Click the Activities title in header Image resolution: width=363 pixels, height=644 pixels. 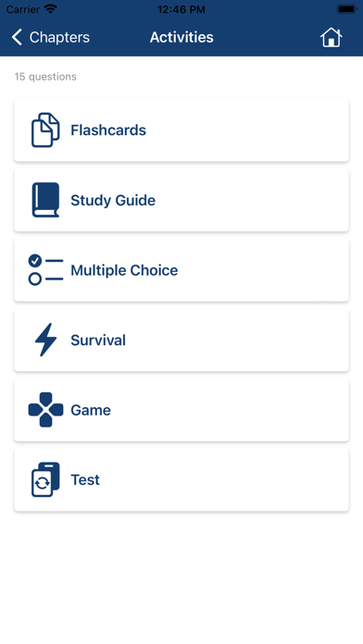pyautogui.click(x=181, y=37)
